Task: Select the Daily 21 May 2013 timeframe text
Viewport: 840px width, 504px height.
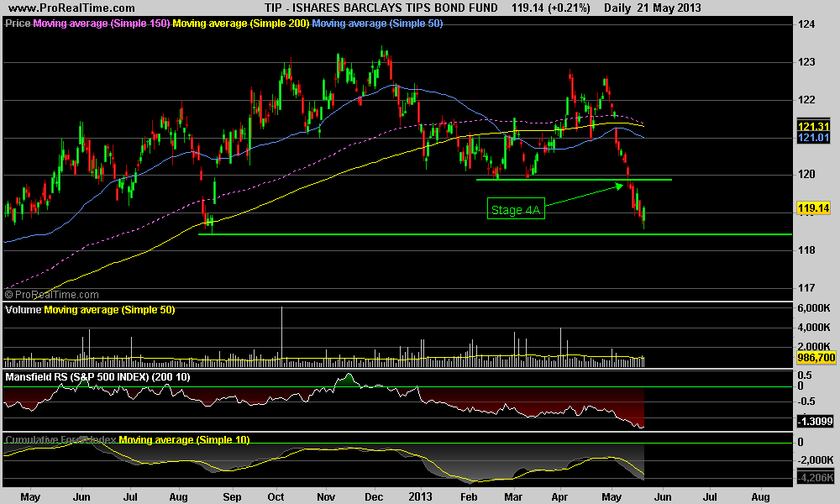Action: (653, 8)
